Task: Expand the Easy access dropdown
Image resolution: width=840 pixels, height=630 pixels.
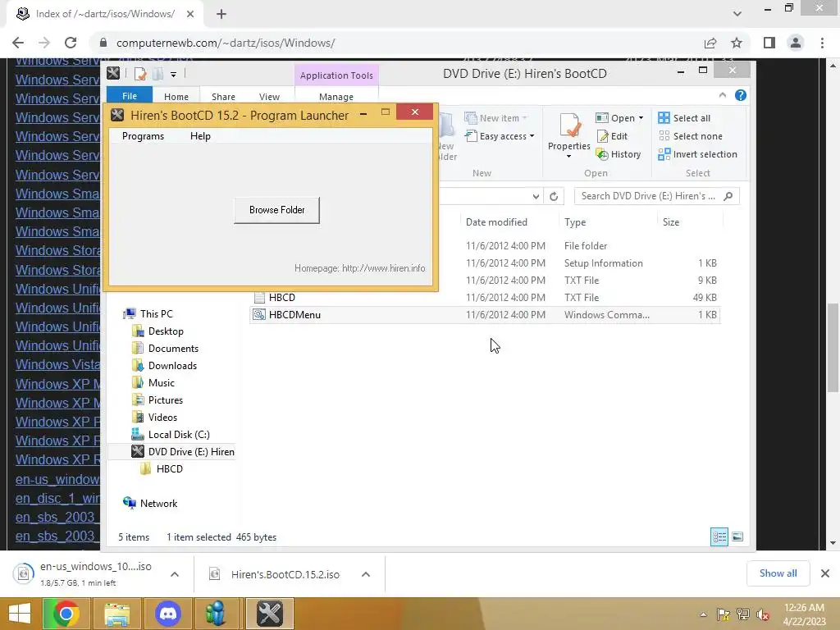Action: tap(532, 136)
